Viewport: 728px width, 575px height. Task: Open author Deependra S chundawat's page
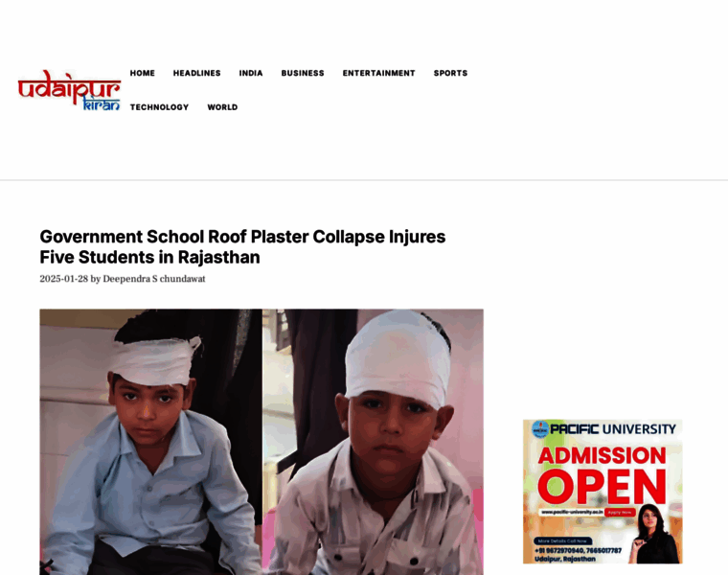pos(153,279)
